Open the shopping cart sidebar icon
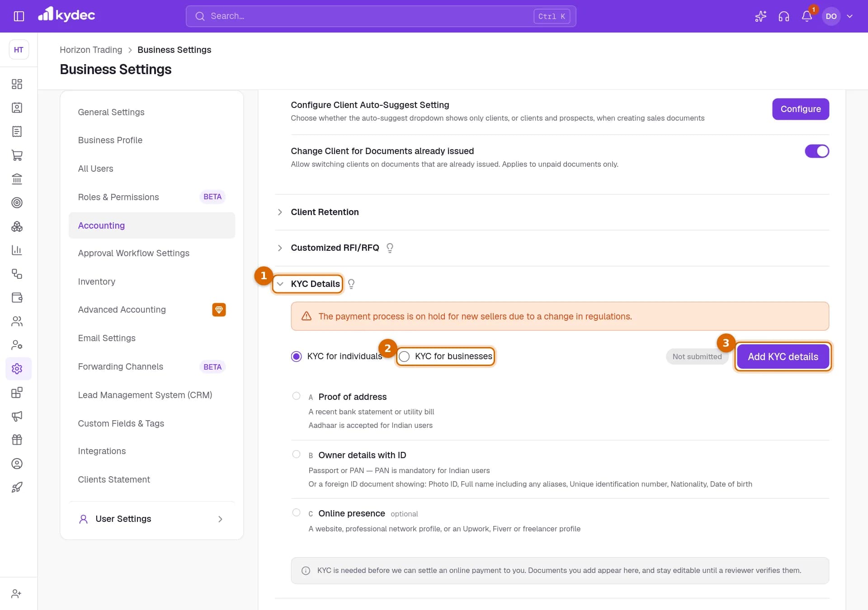The width and height of the screenshot is (868, 610). [x=17, y=155]
